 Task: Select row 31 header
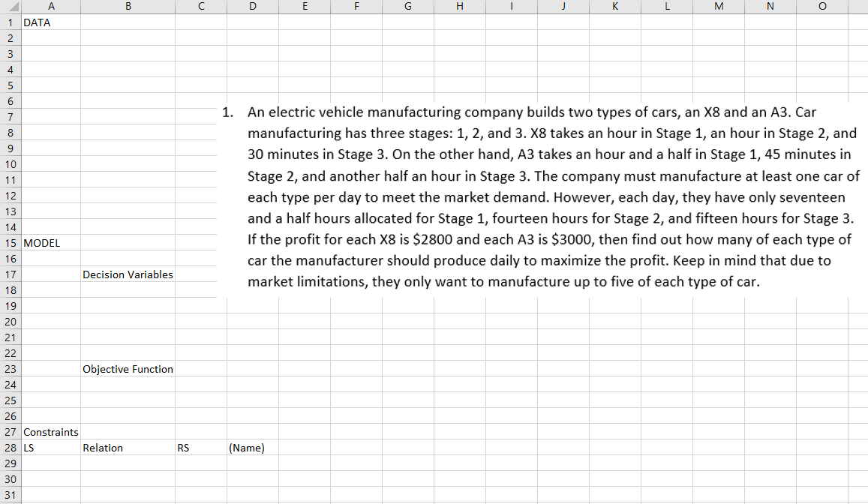(x=10, y=495)
